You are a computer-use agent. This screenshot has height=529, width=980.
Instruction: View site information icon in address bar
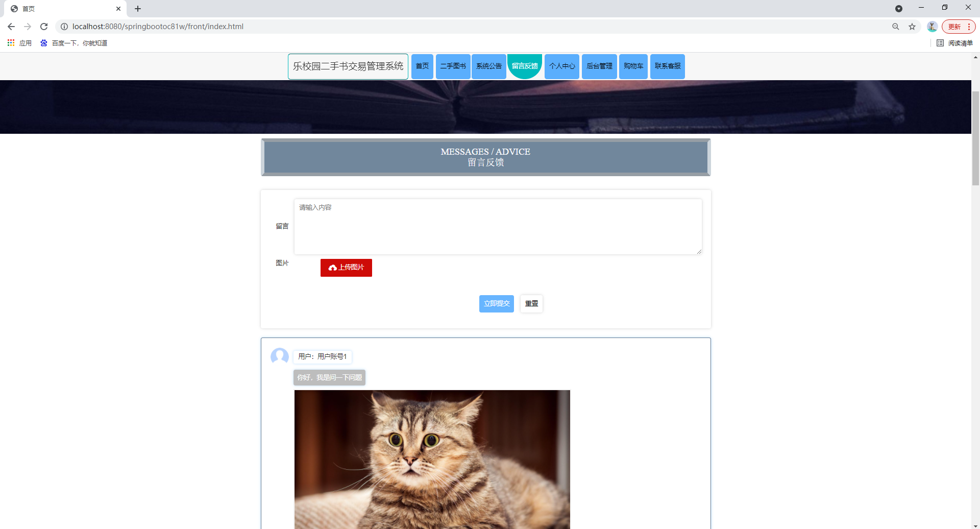coord(64,27)
